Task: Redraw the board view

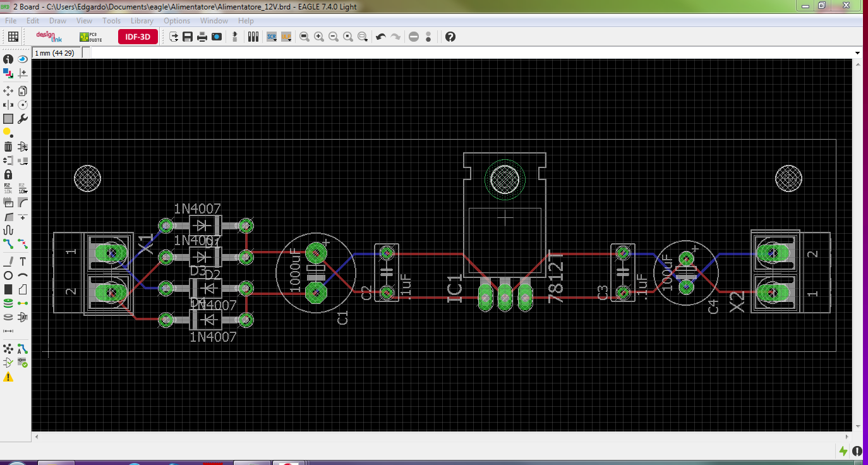Action: pos(348,37)
